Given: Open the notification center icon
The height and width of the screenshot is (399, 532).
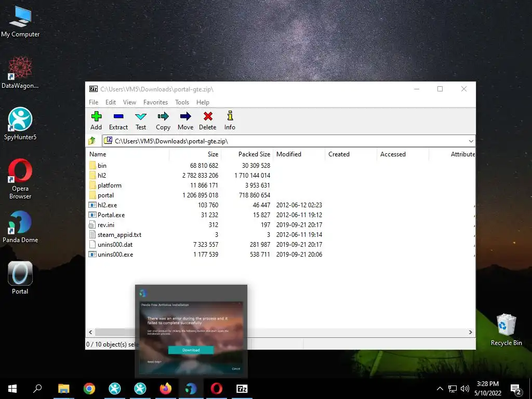Looking at the screenshot, I should [x=516, y=389].
